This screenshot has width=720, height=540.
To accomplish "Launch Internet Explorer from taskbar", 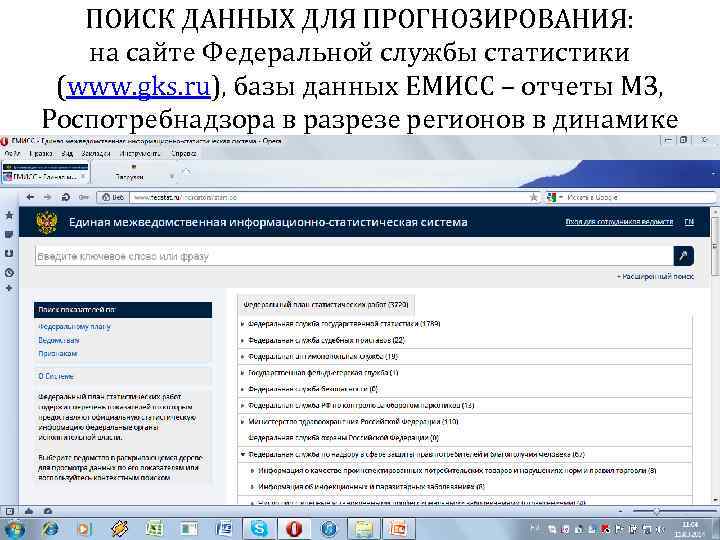I will point(50,529).
